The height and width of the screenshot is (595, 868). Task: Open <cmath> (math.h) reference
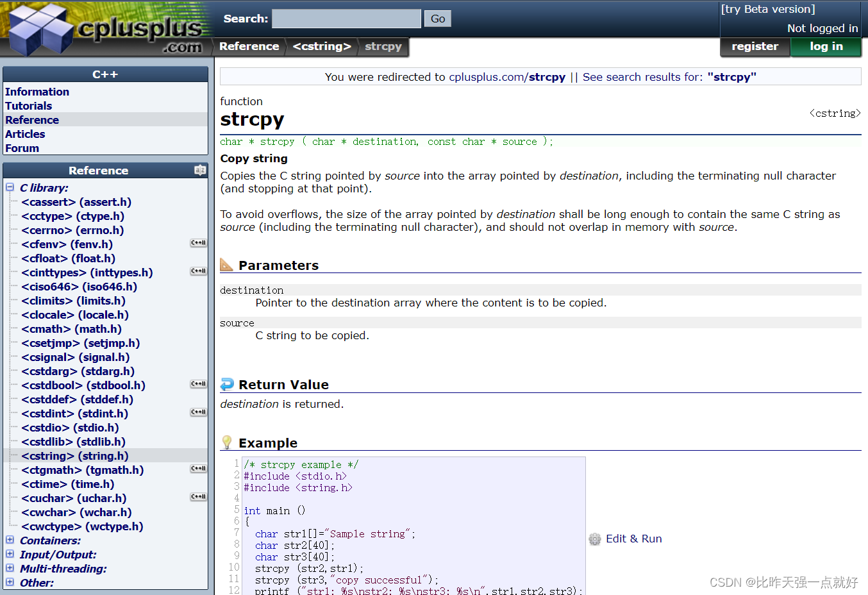[x=72, y=329]
